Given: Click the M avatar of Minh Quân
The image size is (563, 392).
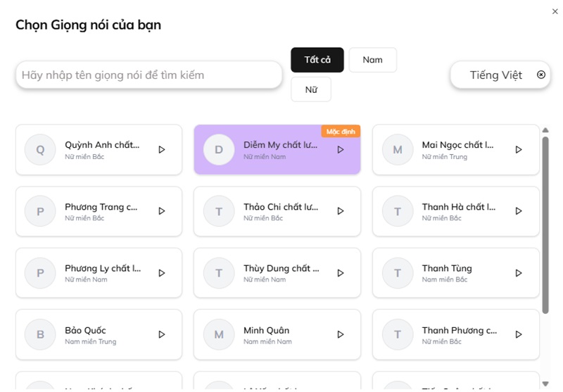Looking at the screenshot, I should pos(219,334).
